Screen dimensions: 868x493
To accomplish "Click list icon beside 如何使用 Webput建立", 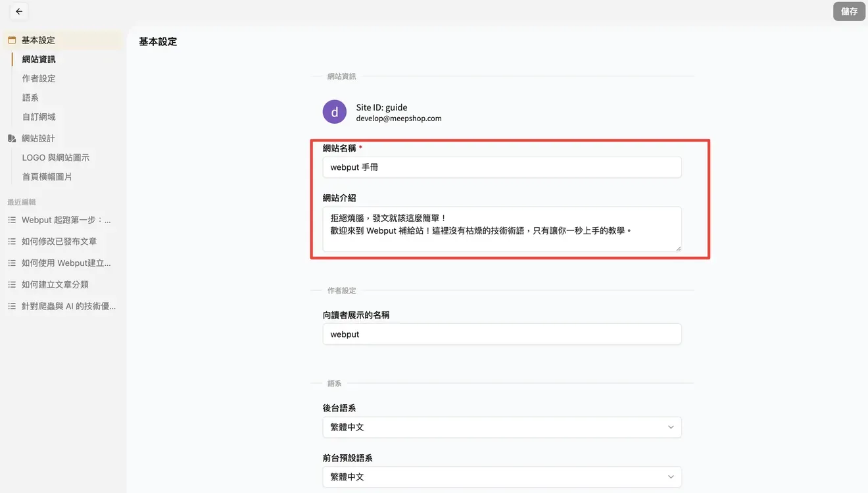I will [x=12, y=263].
